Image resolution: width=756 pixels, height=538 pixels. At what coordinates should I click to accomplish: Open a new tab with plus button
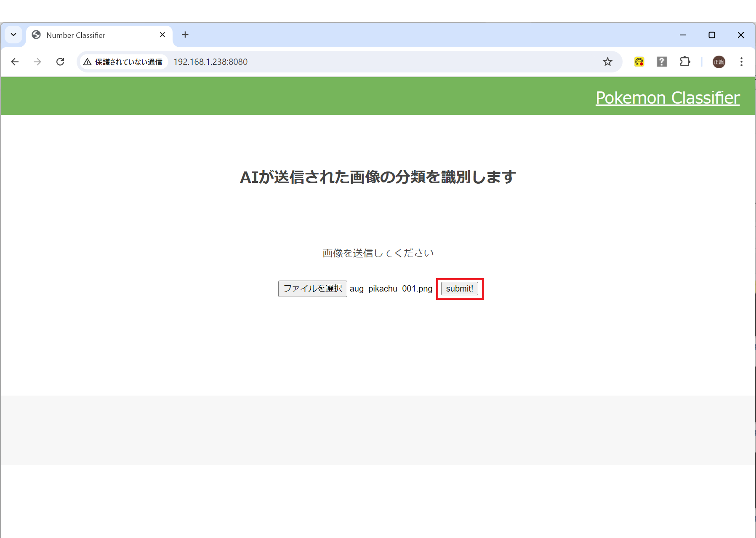(x=185, y=35)
